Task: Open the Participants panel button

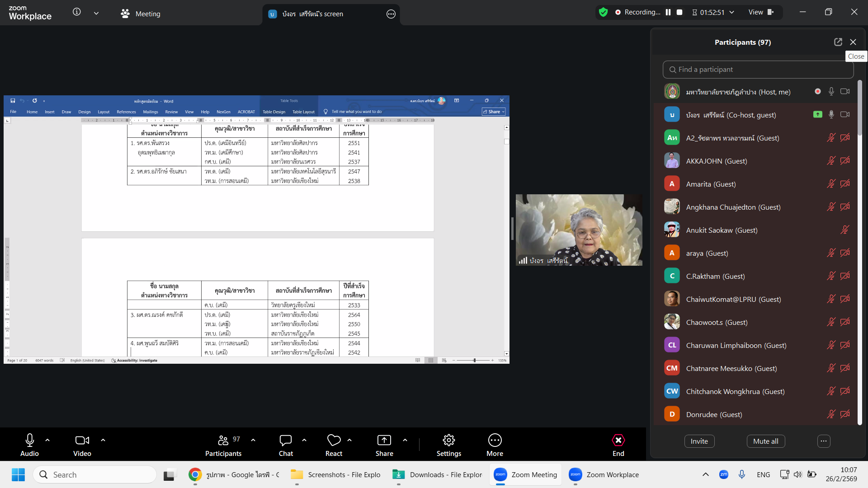Action: coord(223,445)
